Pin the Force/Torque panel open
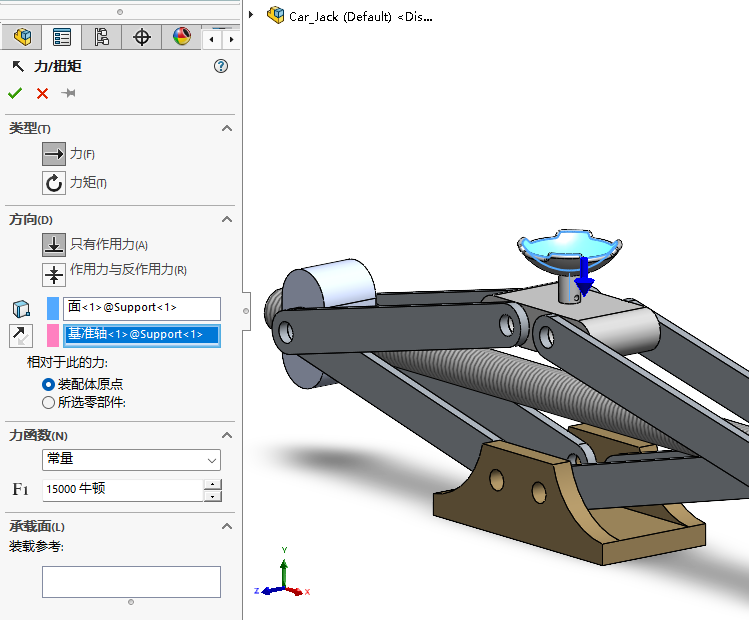This screenshot has width=749, height=620. click(69, 93)
